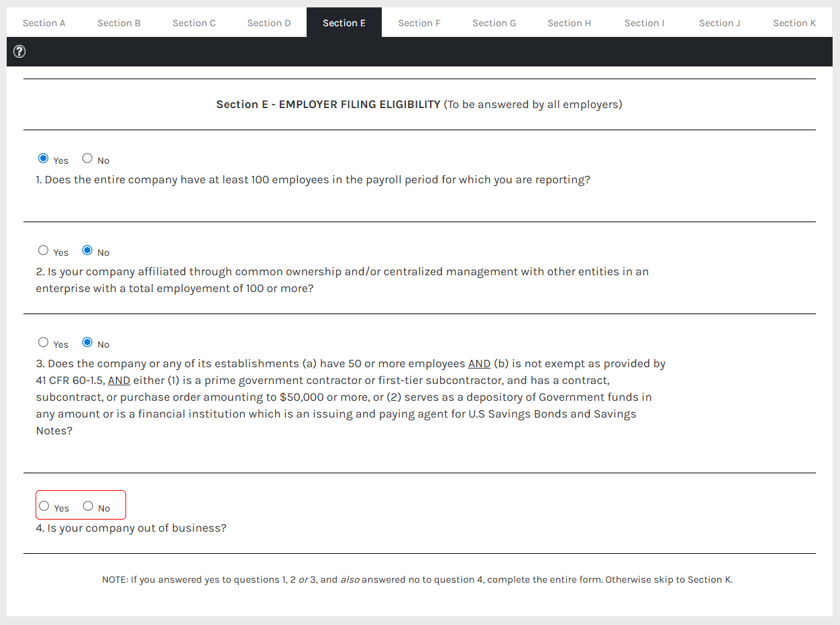This screenshot has height=625, width=840.
Task: Switch to the Section A tab
Action: click(x=44, y=23)
